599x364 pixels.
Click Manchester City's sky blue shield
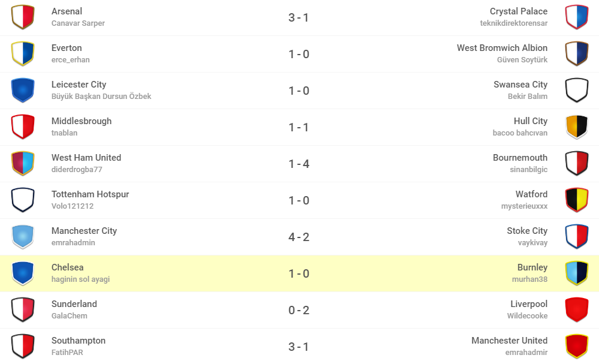[23, 237]
